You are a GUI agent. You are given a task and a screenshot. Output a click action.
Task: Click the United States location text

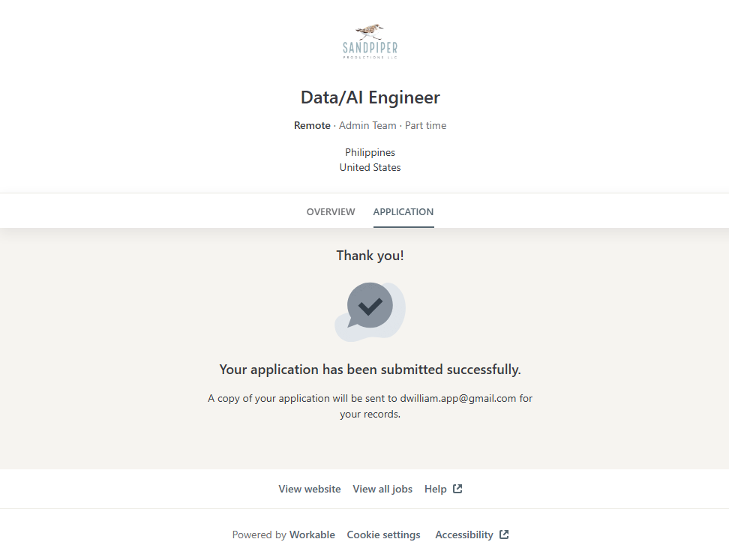coord(370,167)
